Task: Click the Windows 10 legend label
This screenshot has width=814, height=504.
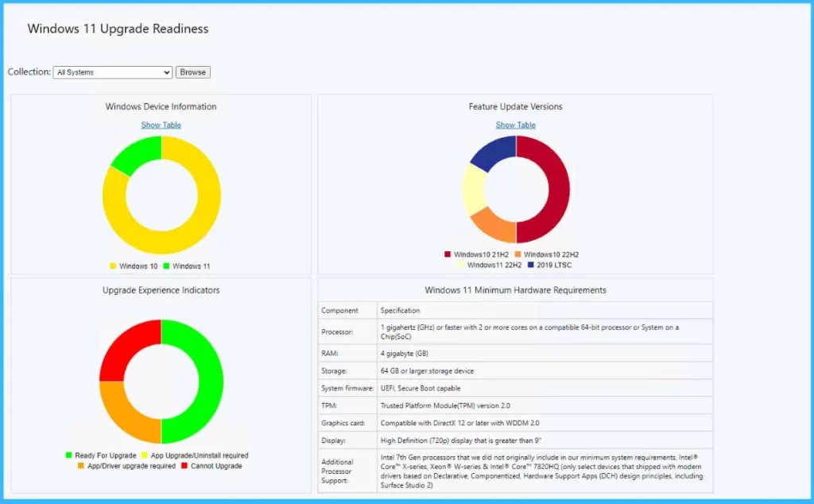Action: tap(138, 266)
